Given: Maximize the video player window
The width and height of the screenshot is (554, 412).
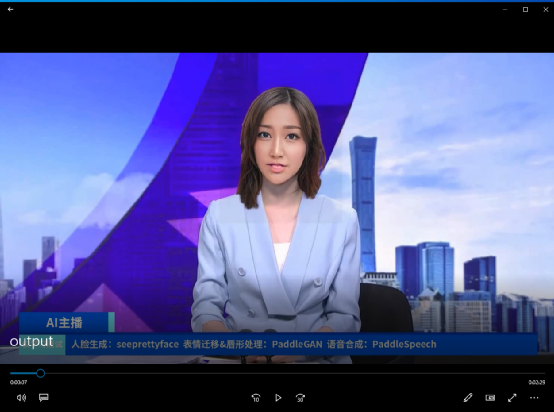Looking at the screenshot, I should [525, 10].
